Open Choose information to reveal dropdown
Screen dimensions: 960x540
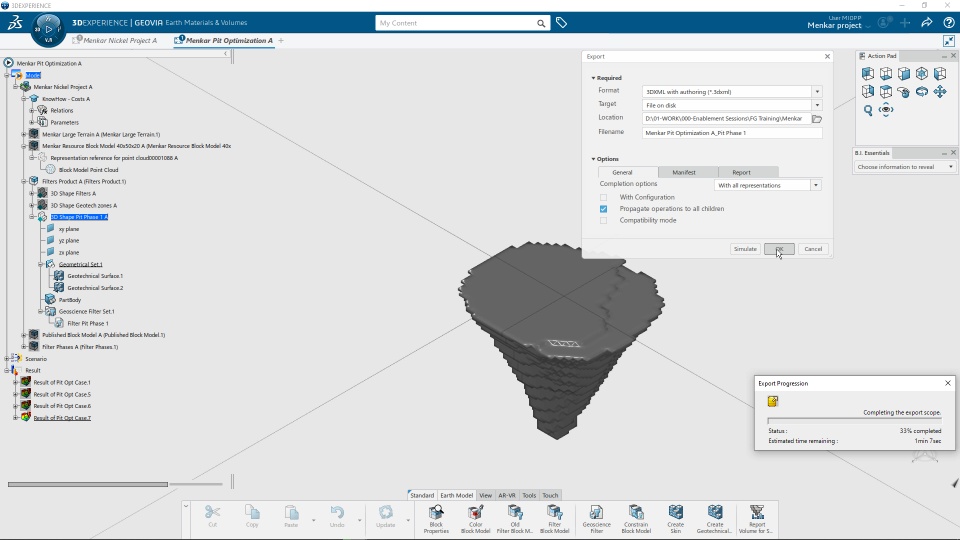(x=905, y=167)
